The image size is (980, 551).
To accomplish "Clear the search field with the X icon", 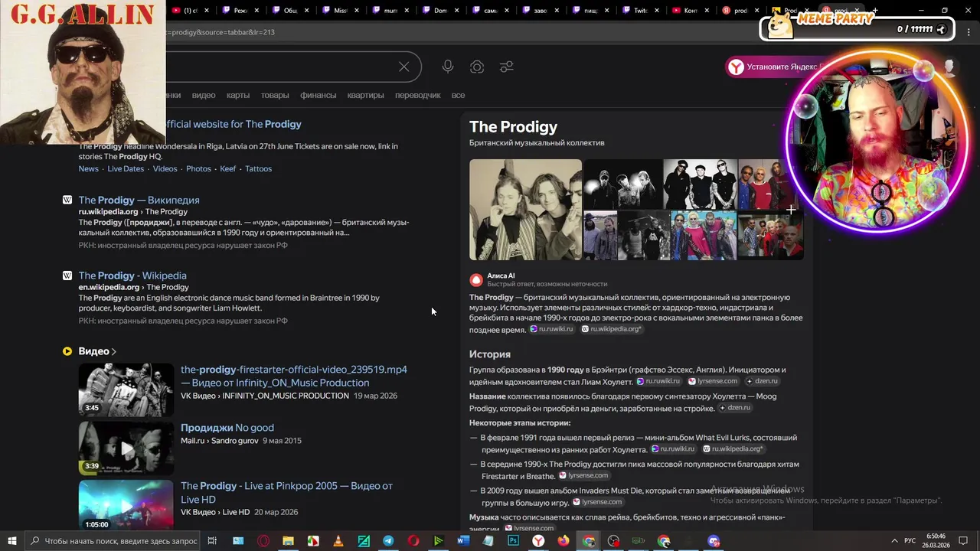I will click(403, 67).
